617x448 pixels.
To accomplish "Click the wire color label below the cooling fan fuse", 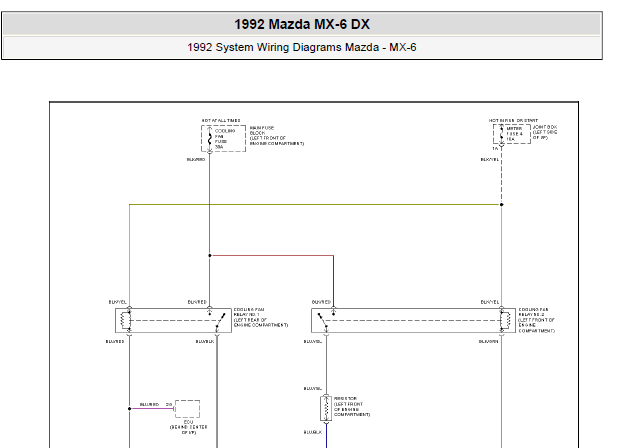I will pyautogui.click(x=196, y=160).
